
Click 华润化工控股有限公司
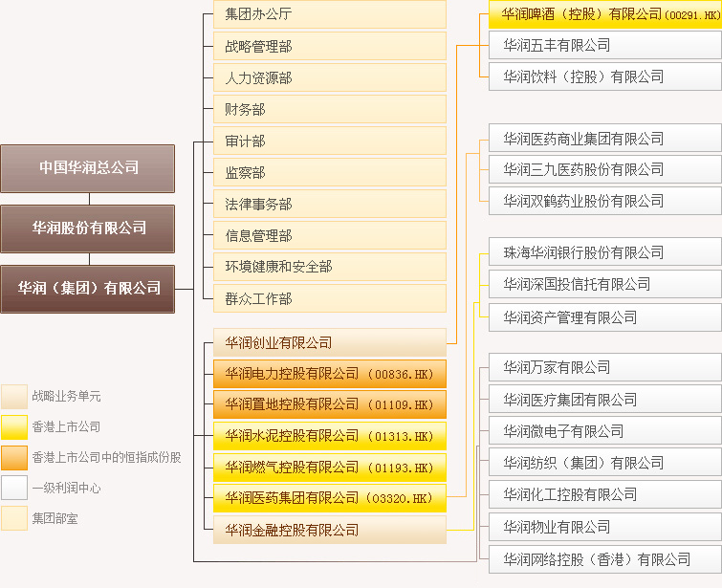[605, 494]
